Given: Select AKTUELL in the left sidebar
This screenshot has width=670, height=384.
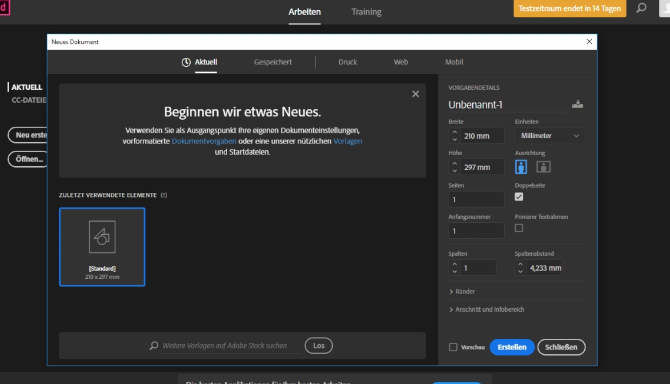Looking at the screenshot, I should pos(26,87).
